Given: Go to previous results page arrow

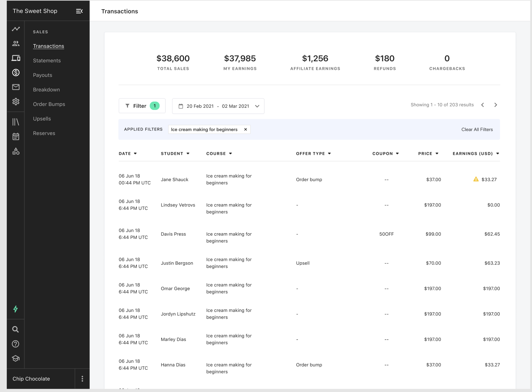Looking at the screenshot, I should pos(482,105).
